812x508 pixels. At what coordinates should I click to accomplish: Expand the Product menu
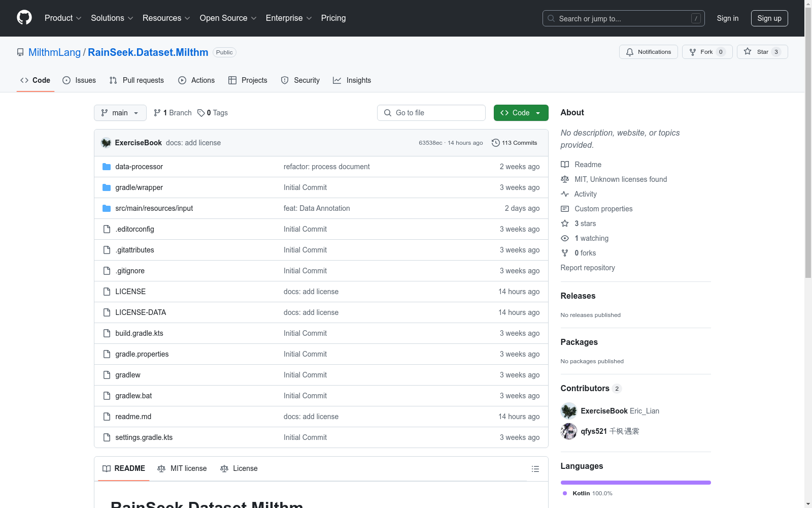(63, 18)
